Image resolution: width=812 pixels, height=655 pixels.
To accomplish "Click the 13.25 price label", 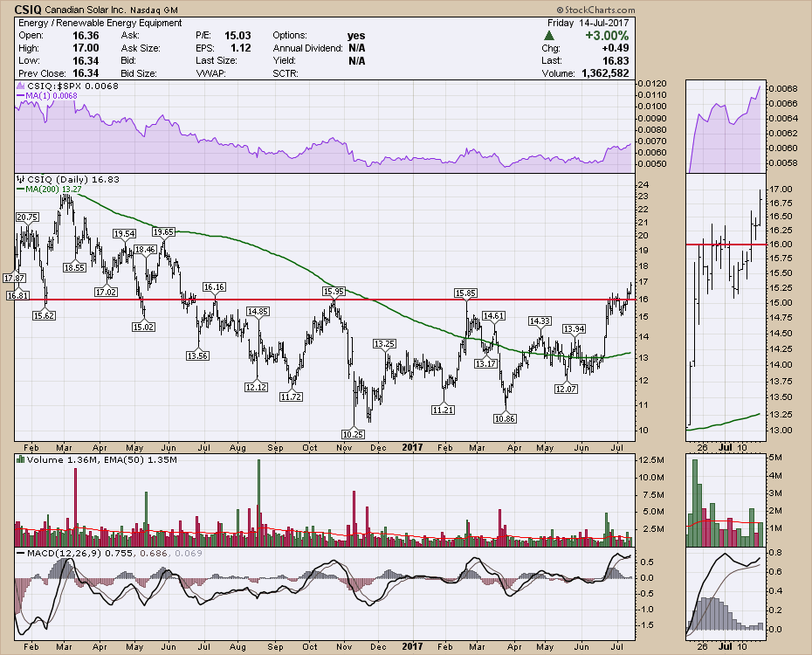I will 385,343.
